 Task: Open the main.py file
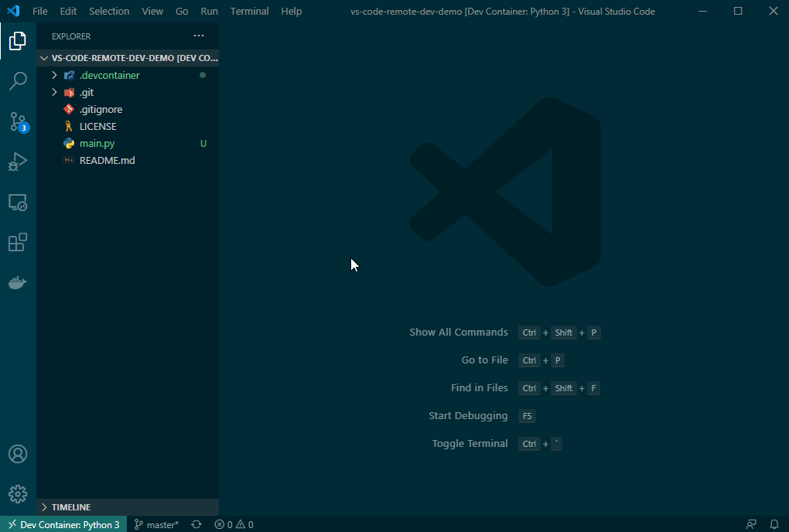96,143
